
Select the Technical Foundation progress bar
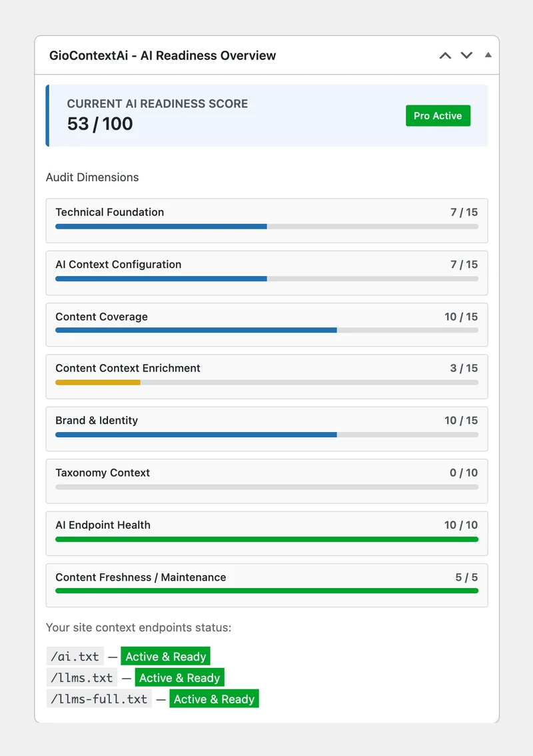[x=267, y=227]
